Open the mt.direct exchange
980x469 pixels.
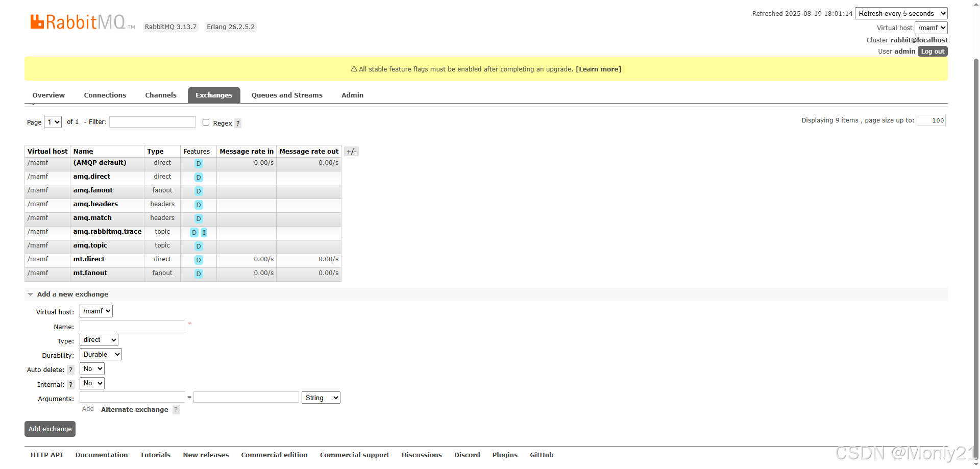pyautogui.click(x=89, y=259)
